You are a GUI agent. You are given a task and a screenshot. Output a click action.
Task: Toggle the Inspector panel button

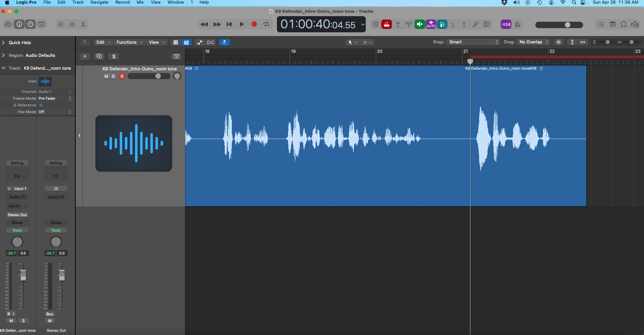tap(19, 24)
